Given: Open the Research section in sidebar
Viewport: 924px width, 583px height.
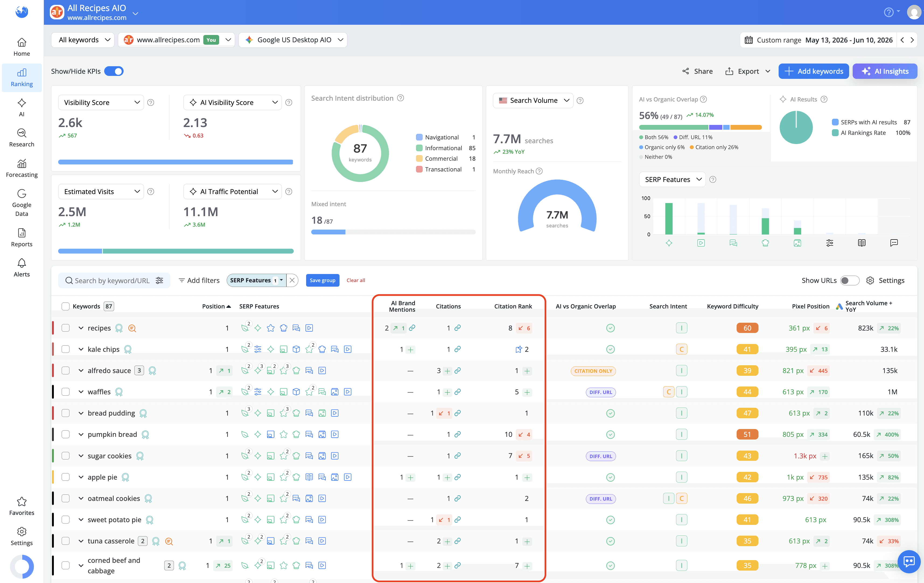Looking at the screenshot, I should 22,138.
